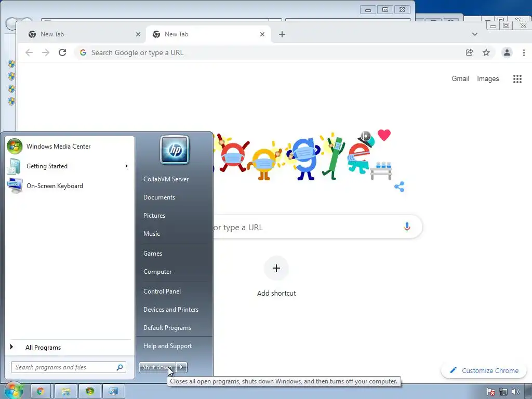Click the third taskbar Chrome-like icon
532x399 pixels.
(x=90, y=391)
